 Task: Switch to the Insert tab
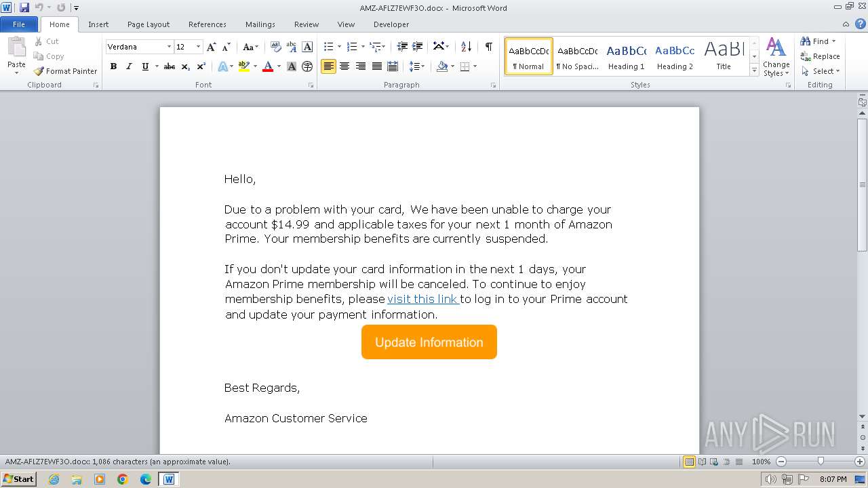click(x=98, y=24)
